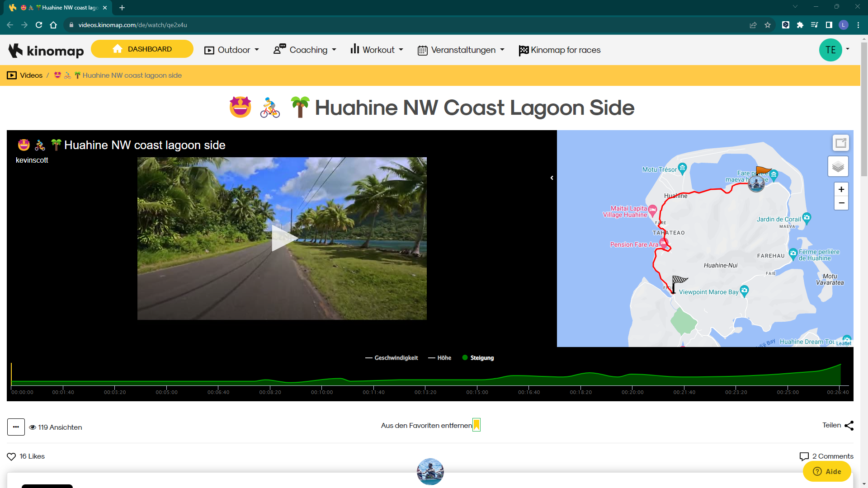
Task: Toggle the Geschwindigkeit chart series
Action: [392, 358]
